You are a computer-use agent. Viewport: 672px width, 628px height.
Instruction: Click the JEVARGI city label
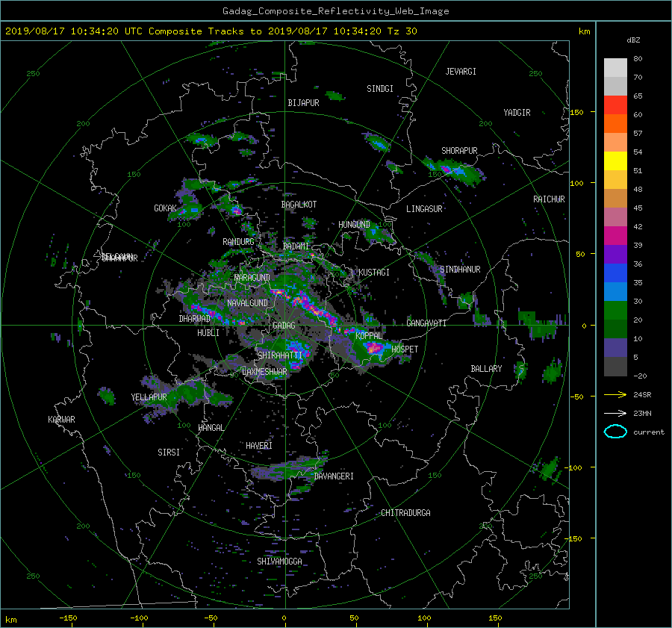point(461,72)
